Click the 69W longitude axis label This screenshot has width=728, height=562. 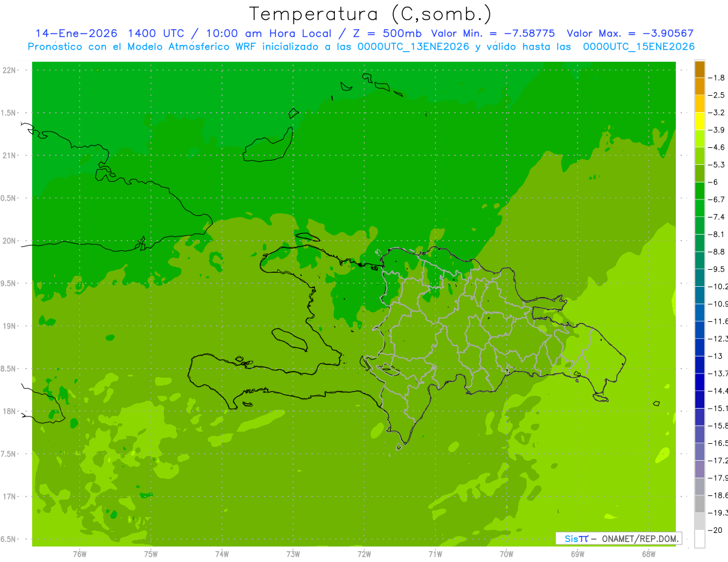click(578, 554)
